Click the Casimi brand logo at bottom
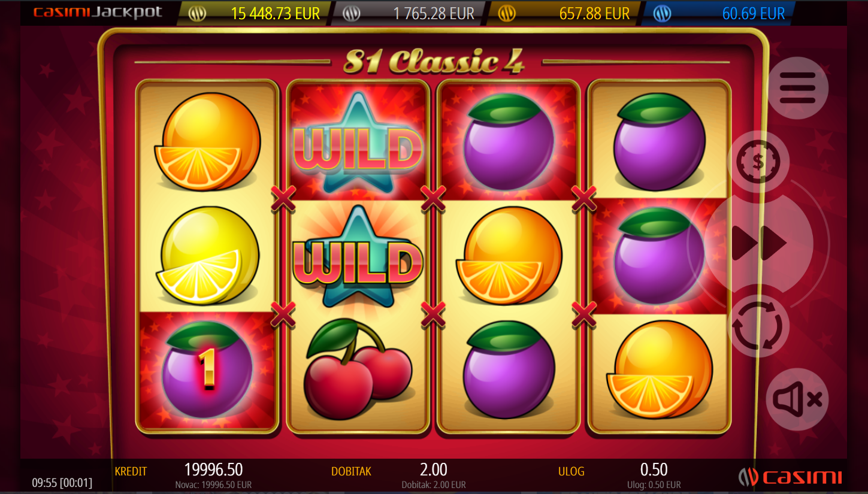 (790, 477)
